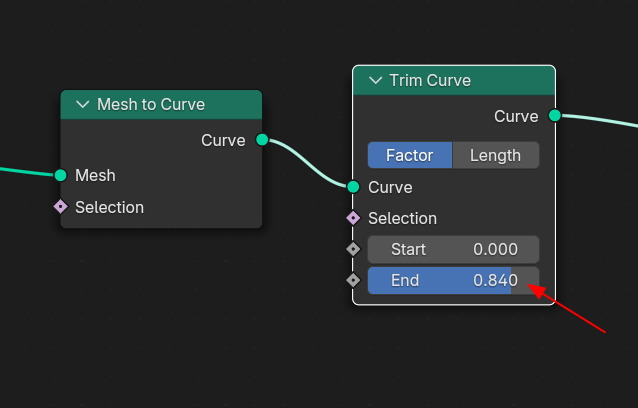Click the End input socket
The image size is (638, 408).
pyautogui.click(x=353, y=280)
